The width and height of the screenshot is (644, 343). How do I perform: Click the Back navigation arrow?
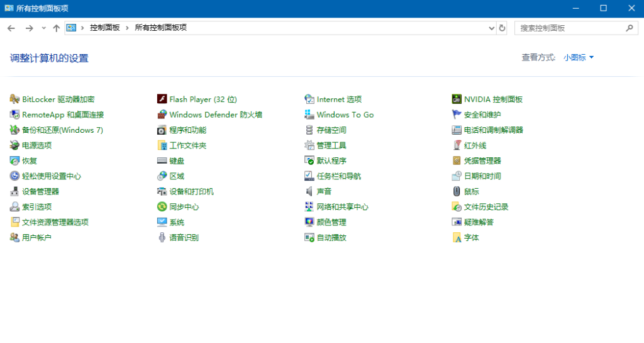[11, 28]
